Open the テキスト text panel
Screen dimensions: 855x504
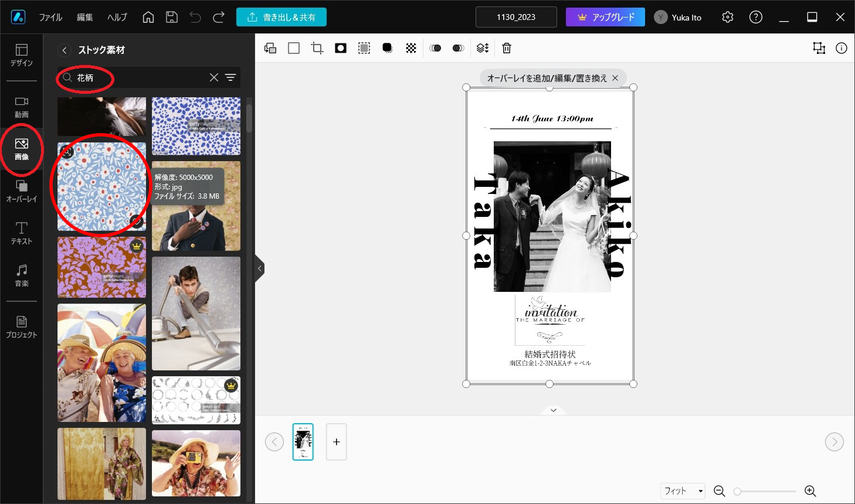coord(22,233)
